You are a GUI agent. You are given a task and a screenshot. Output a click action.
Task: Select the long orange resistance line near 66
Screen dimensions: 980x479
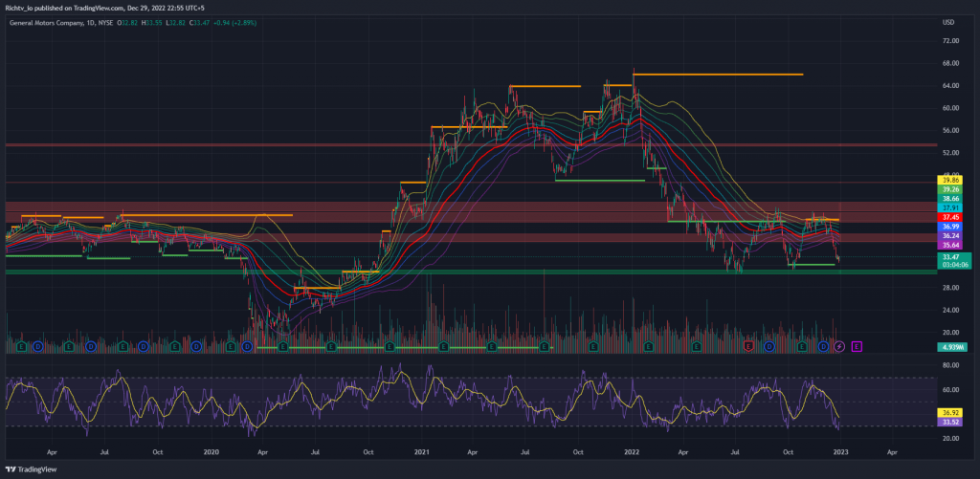pyautogui.click(x=718, y=75)
